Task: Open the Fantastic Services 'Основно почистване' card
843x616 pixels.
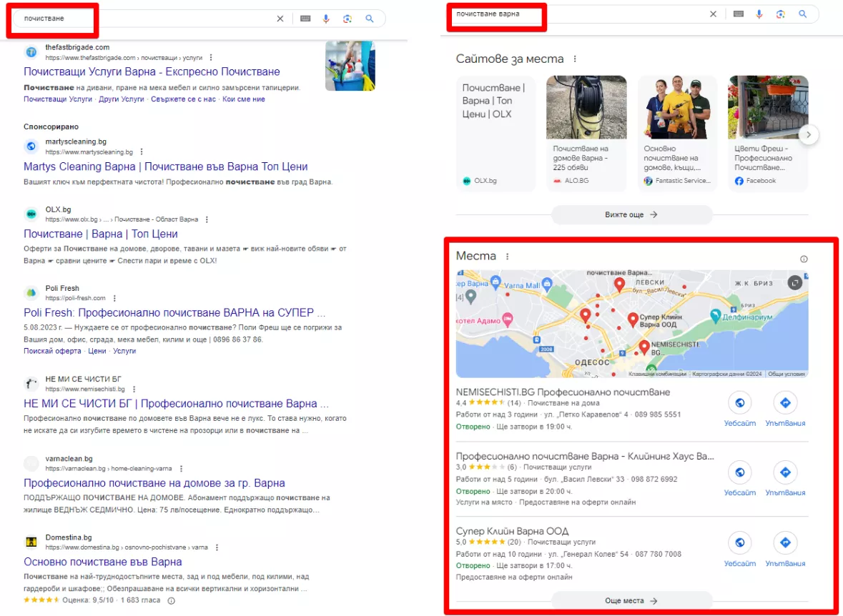Action: coord(677,134)
